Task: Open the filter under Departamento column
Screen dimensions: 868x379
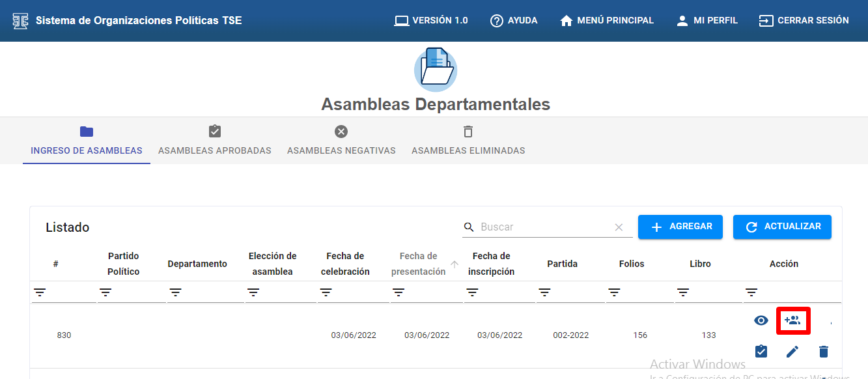Action: click(175, 292)
